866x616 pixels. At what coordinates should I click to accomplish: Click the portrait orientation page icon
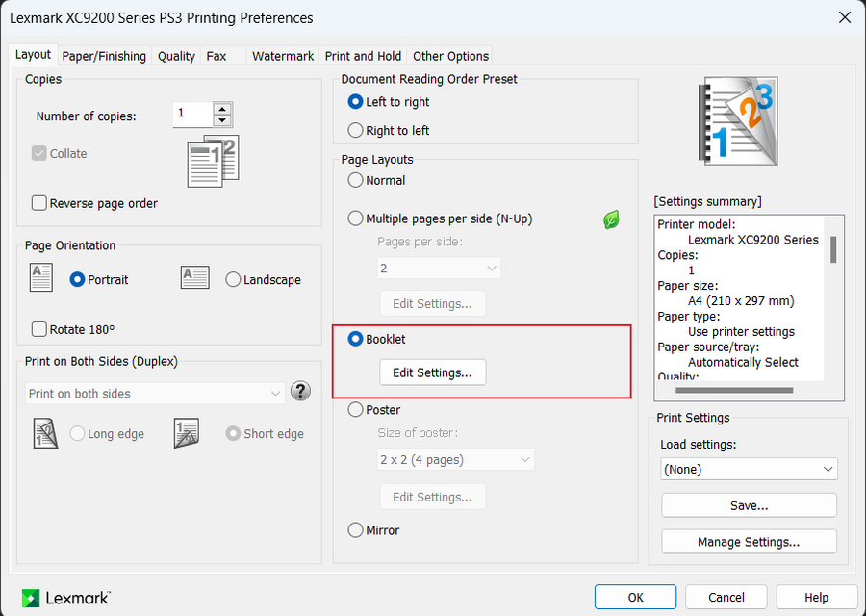[x=41, y=278]
